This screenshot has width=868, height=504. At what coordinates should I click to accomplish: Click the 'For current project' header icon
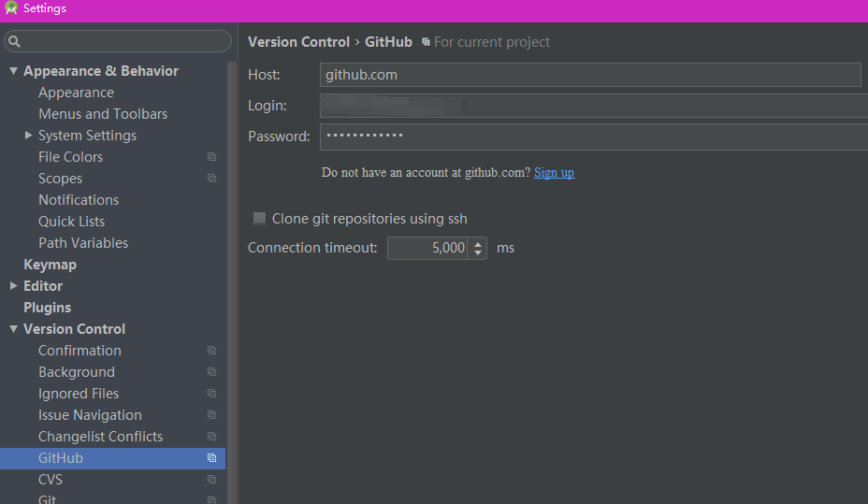[426, 42]
